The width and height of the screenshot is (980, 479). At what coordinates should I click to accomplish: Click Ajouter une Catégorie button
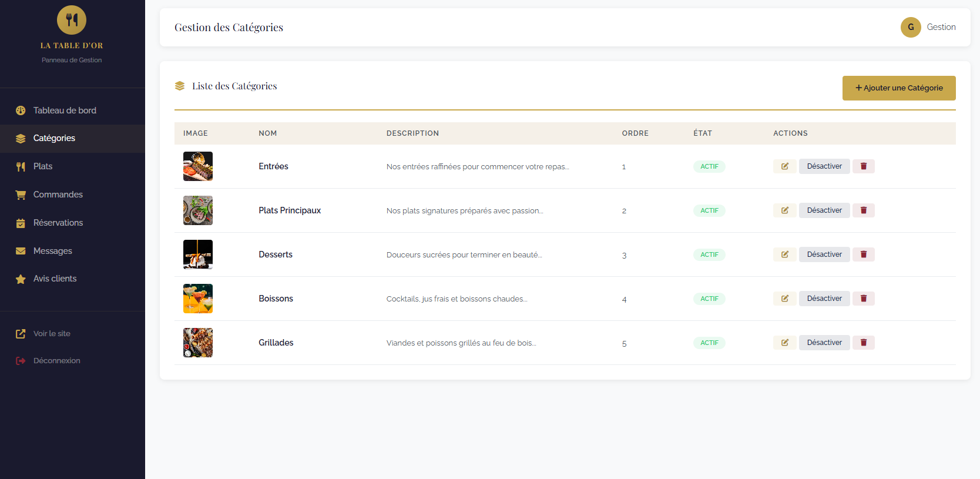point(898,88)
